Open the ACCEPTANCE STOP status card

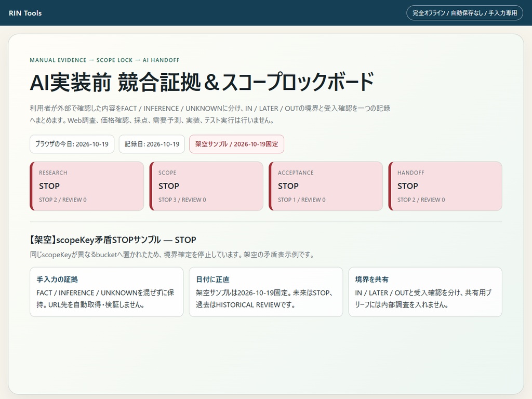coord(326,186)
